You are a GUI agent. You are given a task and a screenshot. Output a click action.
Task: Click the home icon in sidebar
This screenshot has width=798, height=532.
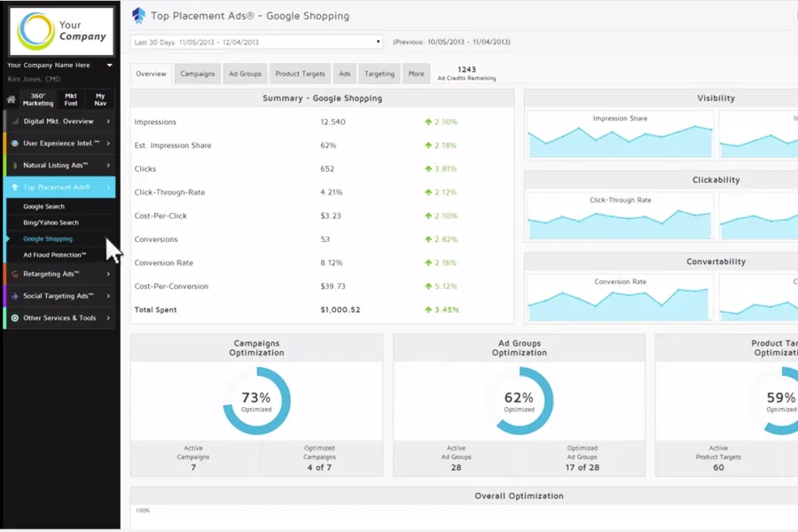(x=11, y=100)
